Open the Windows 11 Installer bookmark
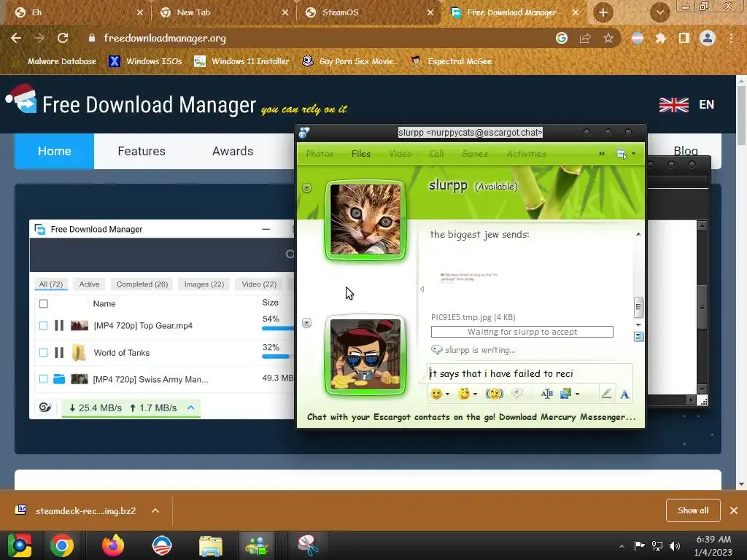The height and width of the screenshot is (560, 747). [x=242, y=61]
